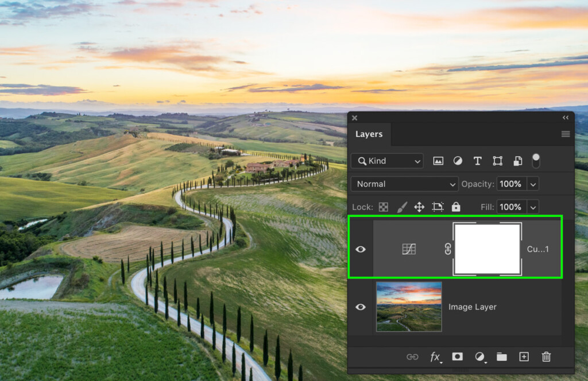
Task: Click the link layers icon
Action: click(x=412, y=357)
